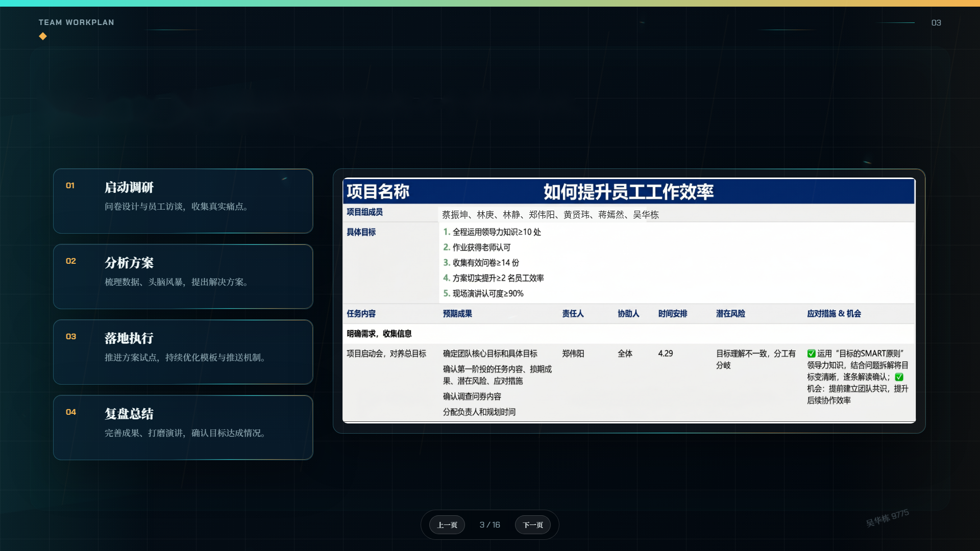Click the member list starting 蔡振坤
Image resolution: width=980 pixels, height=551 pixels.
(550, 214)
